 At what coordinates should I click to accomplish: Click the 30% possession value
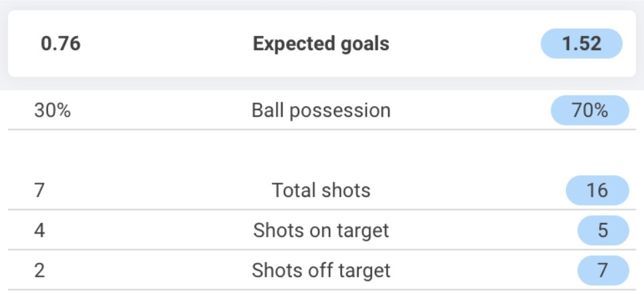point(53,110)
